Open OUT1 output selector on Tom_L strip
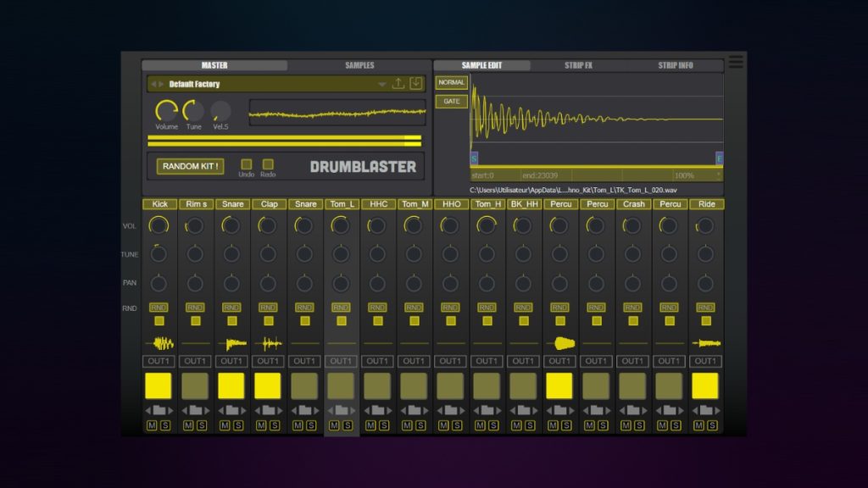Screen dimensions: 868x488 tap(341, 361)
